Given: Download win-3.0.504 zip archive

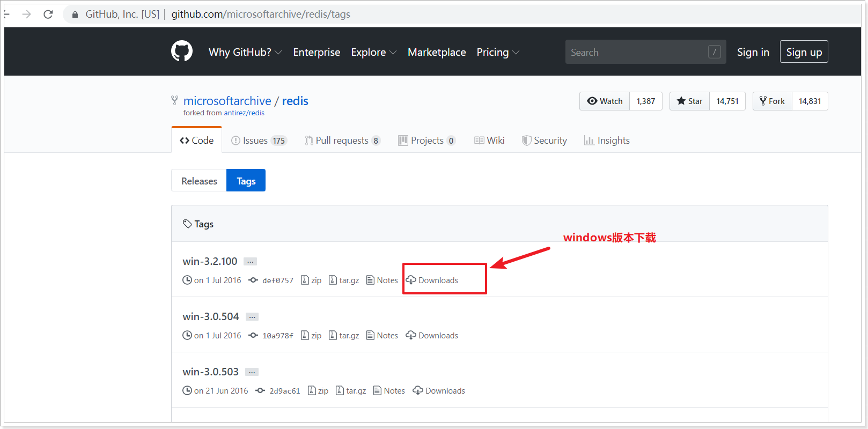Looking at the screenshot, I should [x=311, y=336].
